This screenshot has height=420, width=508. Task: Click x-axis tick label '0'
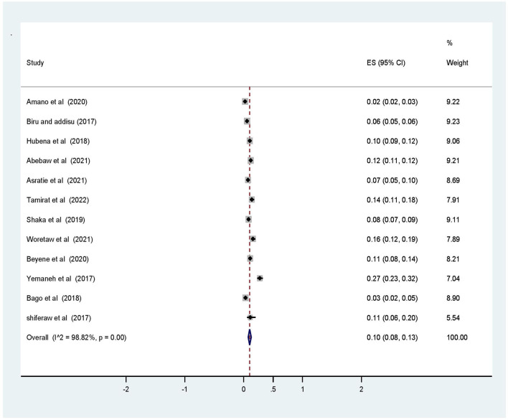pos(244,389)
